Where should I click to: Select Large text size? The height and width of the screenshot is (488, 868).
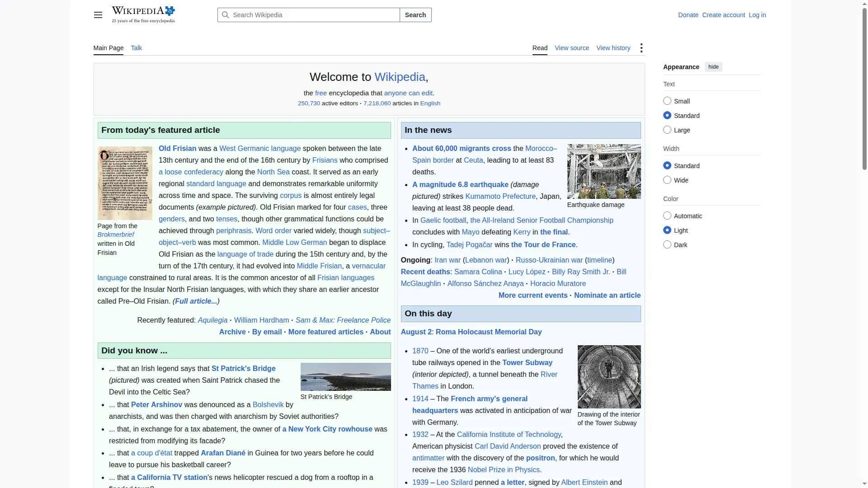pos(667,130)
